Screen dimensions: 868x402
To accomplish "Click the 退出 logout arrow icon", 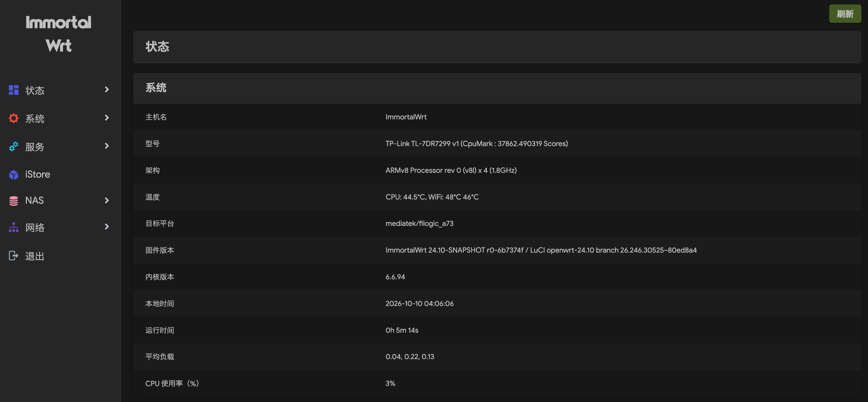I will [14, 256].
